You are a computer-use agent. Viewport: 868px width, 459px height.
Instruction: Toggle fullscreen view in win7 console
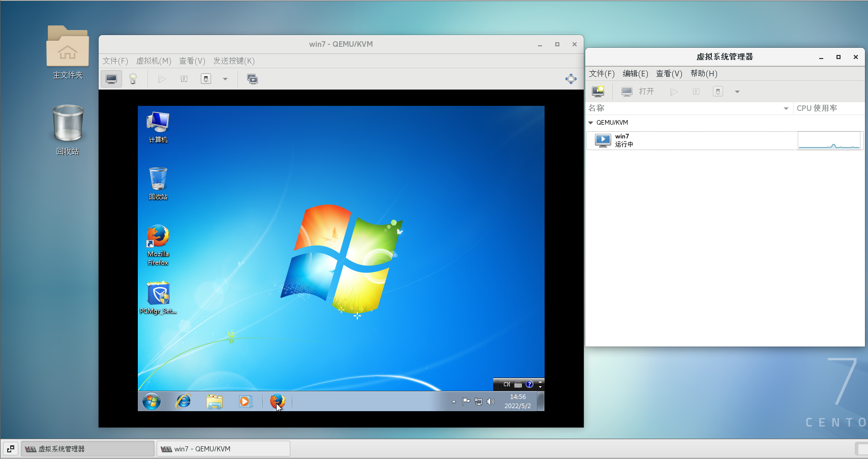(x=571, y=79)
